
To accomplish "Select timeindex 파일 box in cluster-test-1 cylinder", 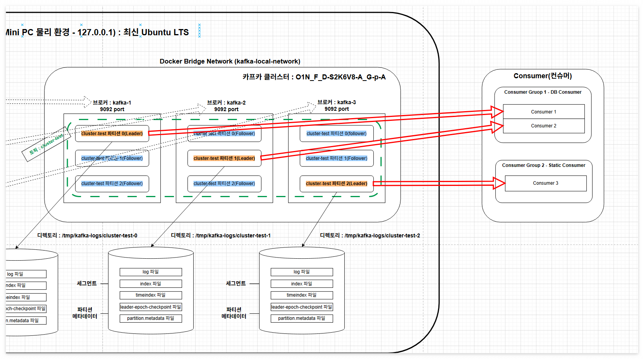I will [x=151, y=295].
